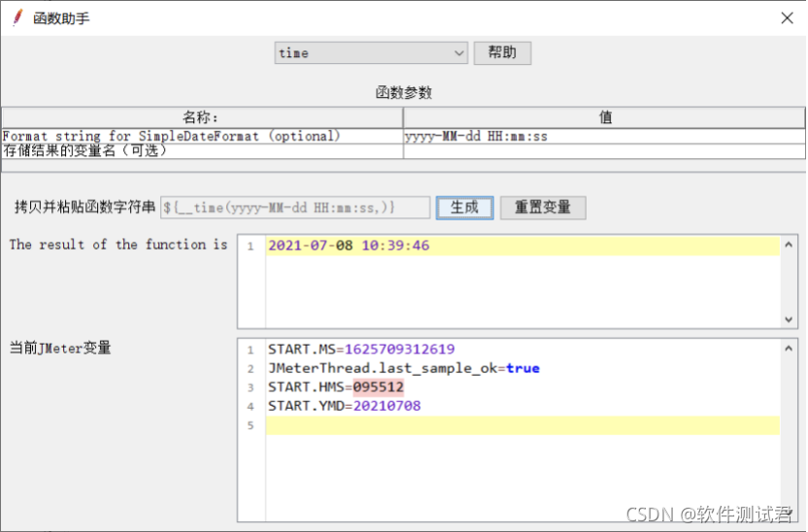Image resolution: width=808 pixels, height=532 pixels.
Task: Click the result text 2021-07-08 10:39:46
Action: (349, 246)
